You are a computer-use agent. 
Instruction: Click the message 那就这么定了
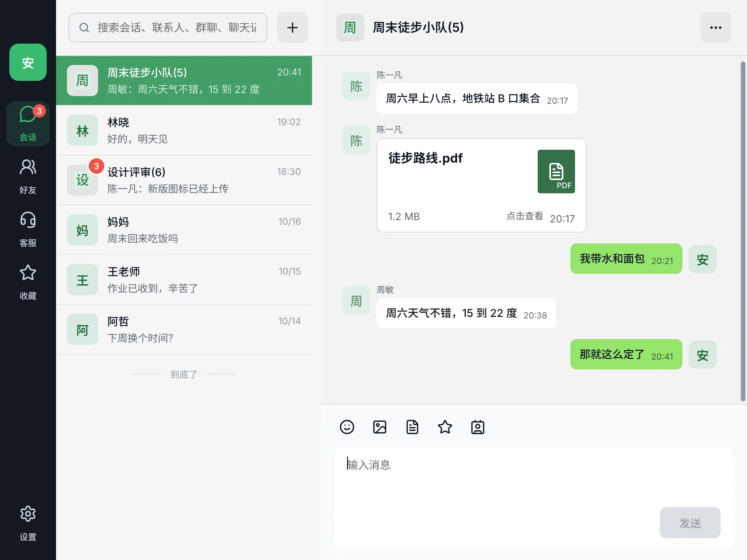coord(626,355)
